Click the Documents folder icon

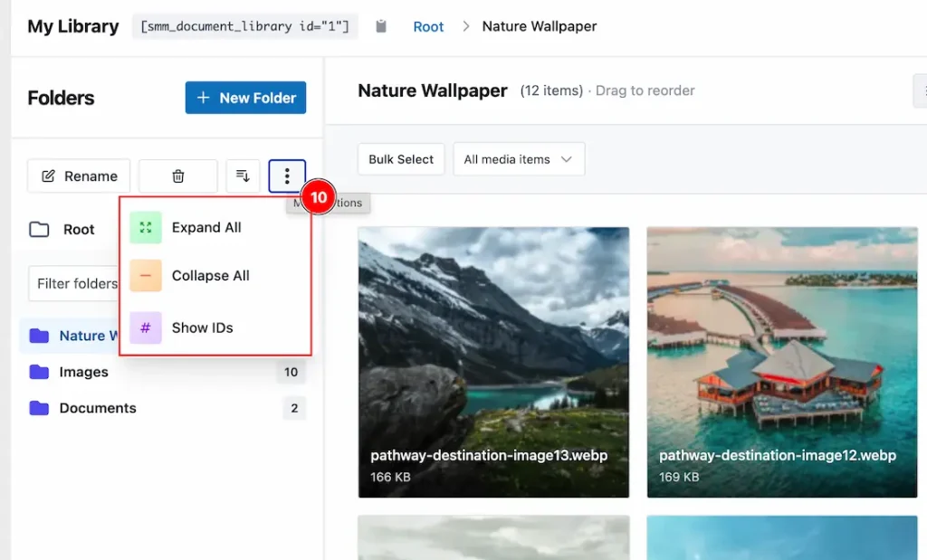(39, 408)
